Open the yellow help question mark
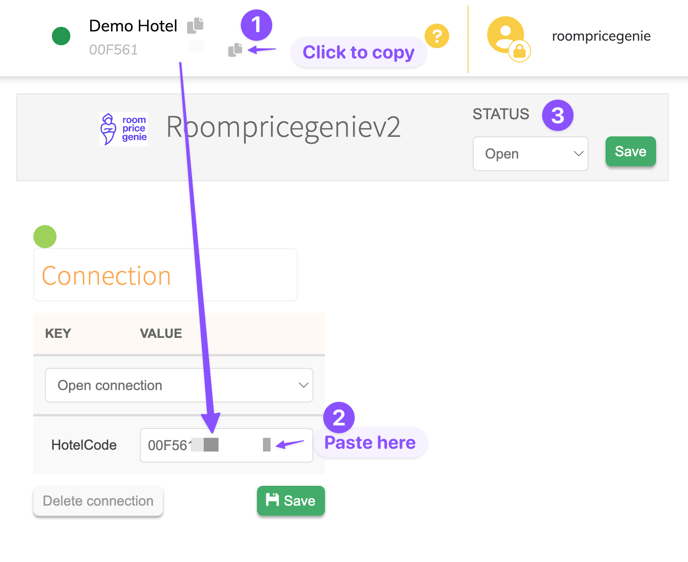The image size is (688, 562). [x=437, y=36]
